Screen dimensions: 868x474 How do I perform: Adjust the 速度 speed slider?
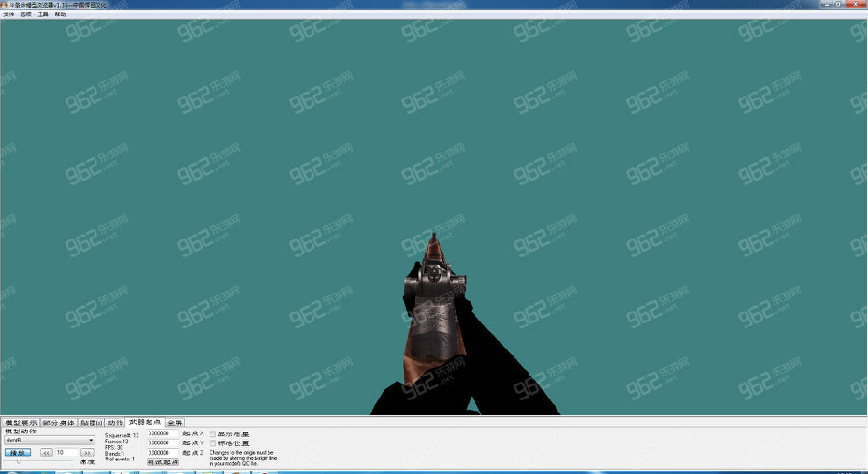pyautogui.click(x=39, y=461)
